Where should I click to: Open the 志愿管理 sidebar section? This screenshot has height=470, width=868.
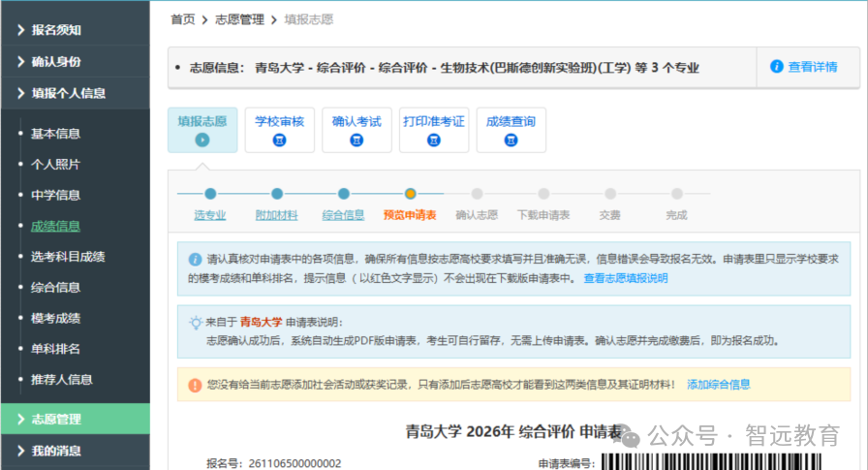pos(75,419)
